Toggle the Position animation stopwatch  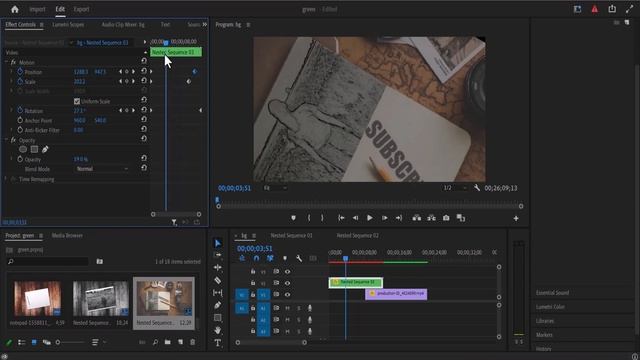[20, 72]
